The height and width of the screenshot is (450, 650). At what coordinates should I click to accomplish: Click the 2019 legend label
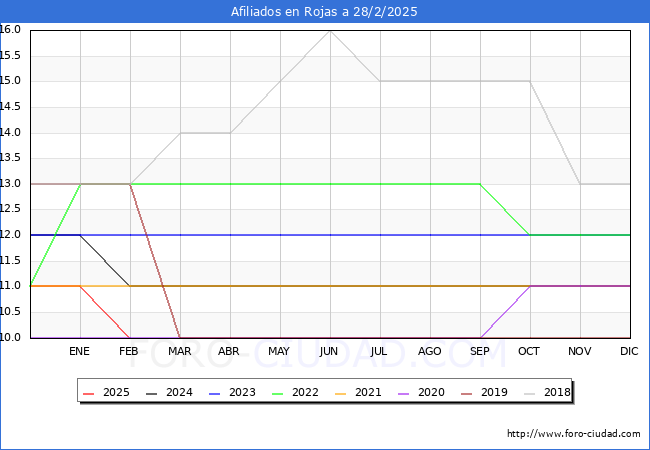(494, 392)
